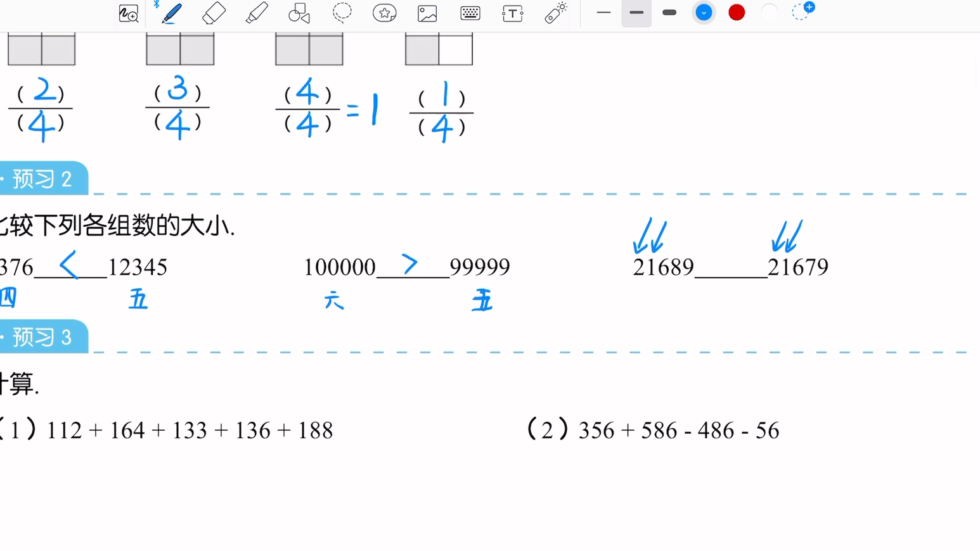This screenshot has width=980, height=551.
Task: Click the number 99999
Action: (x=480, y=267)
